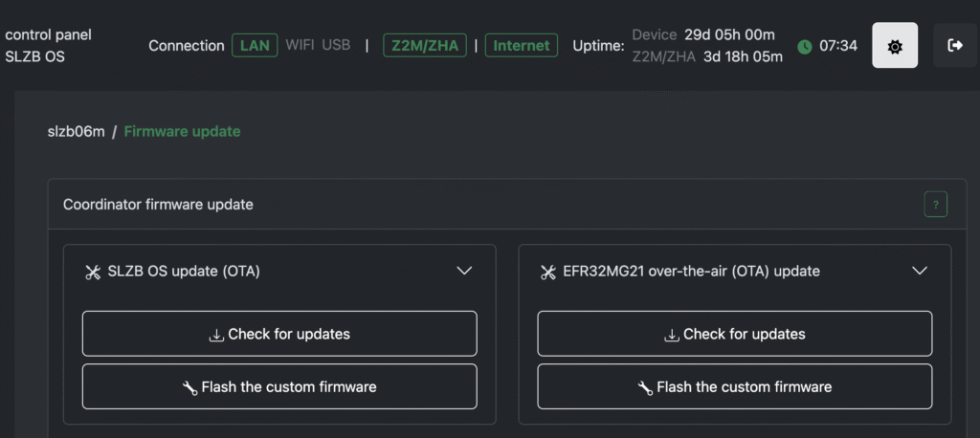Flash the custom firmware for EFR32MG21

(735, 386)
